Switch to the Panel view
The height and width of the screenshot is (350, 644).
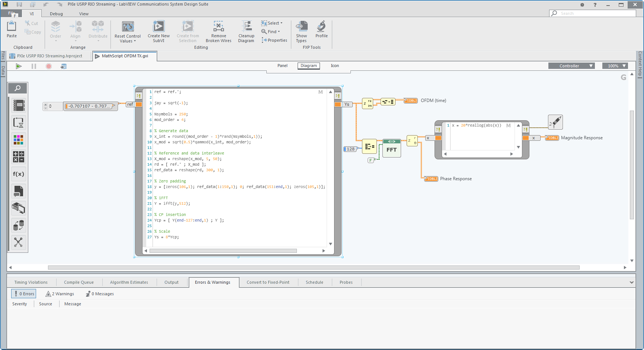click(x=282, y=66)
